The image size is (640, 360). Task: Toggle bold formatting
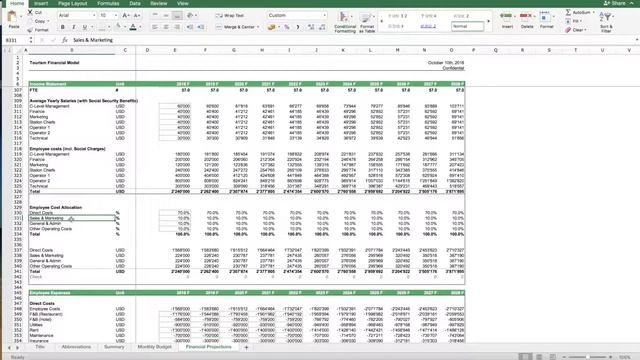click(x=62, y=27)
